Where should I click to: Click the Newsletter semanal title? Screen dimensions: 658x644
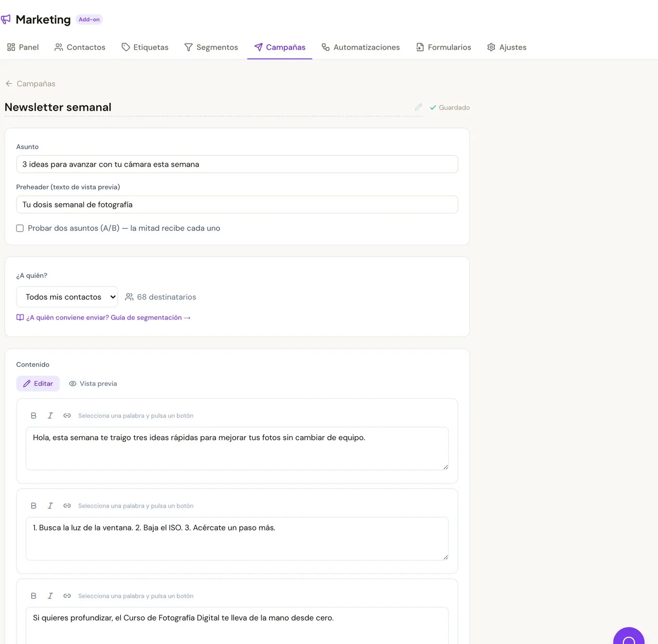coord(58,107)
